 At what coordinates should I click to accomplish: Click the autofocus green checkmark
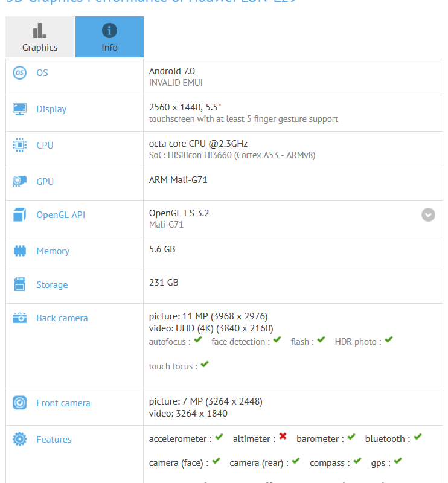coord(198,341)
